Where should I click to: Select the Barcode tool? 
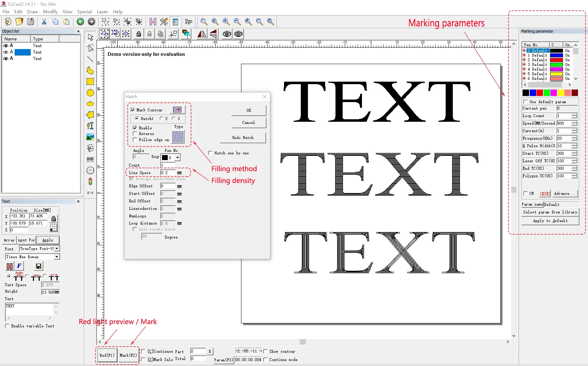(x=90, y=159)
